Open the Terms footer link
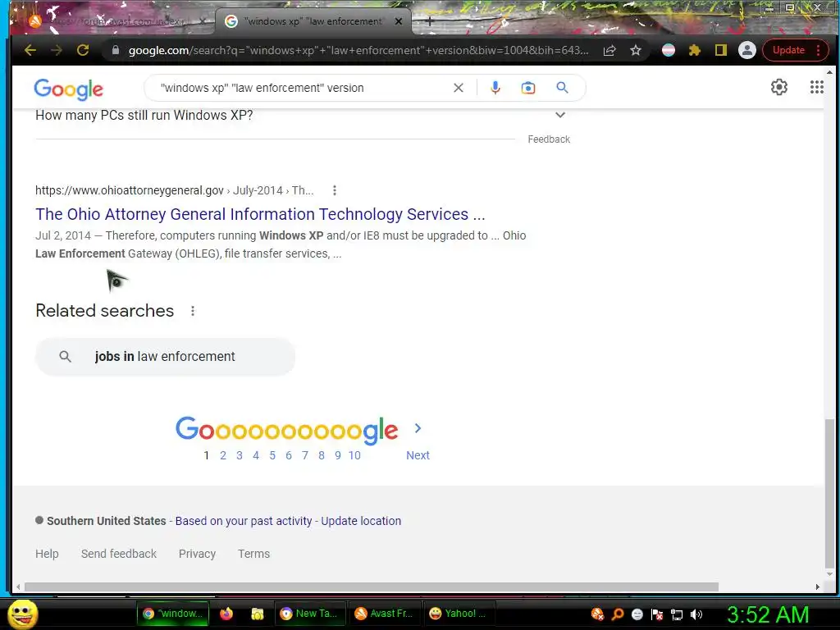Viewport: 840px width, 630px height. coord(254,554)
